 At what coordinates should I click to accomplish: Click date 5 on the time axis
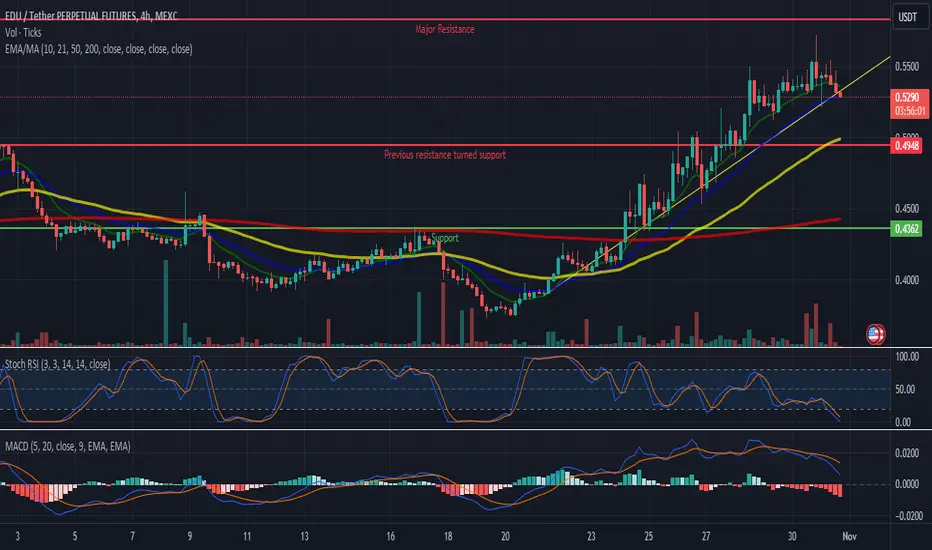tap(75, 536)
